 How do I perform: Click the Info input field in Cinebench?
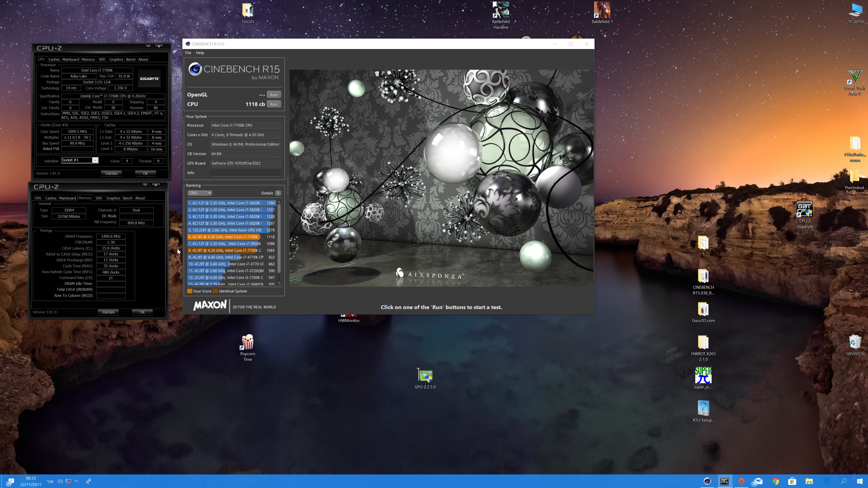pos(245,173)
